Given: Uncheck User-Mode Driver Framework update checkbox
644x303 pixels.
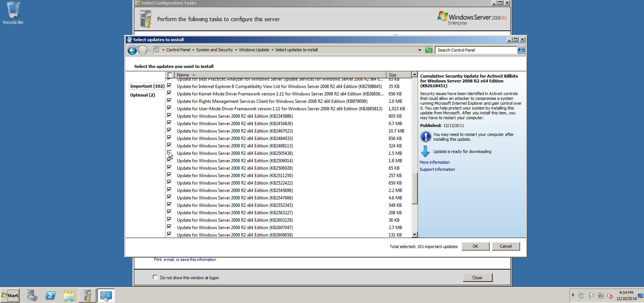Looking at the screenshot, I should [169, 108].
